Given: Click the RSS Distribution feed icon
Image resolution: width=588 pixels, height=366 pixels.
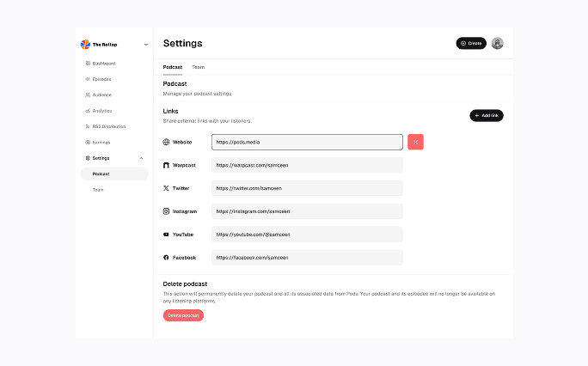Looking at the screenshot, I should pos(88,126).
